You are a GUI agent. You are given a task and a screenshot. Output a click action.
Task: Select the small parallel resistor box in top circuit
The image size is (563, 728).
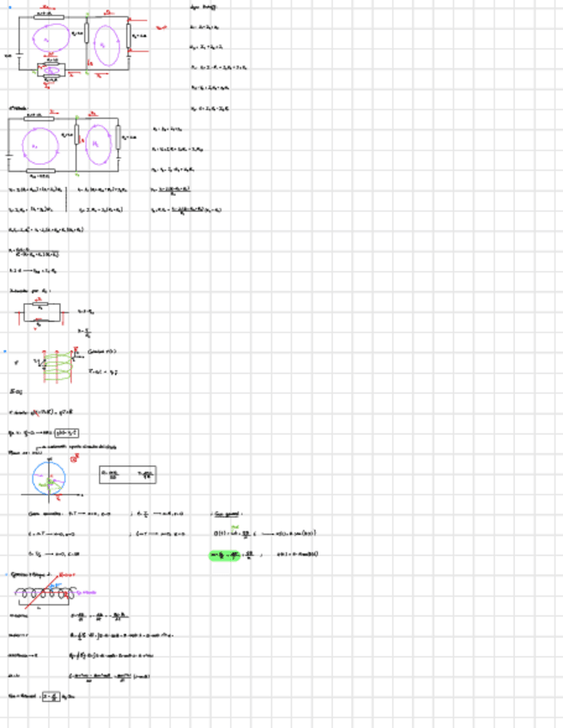coord(51,70)
